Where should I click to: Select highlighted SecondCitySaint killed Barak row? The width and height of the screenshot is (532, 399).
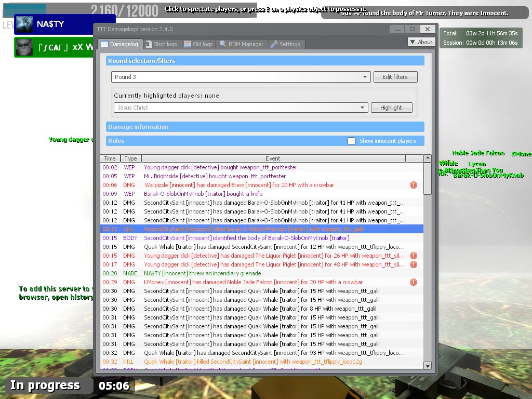tap(262, 229)
